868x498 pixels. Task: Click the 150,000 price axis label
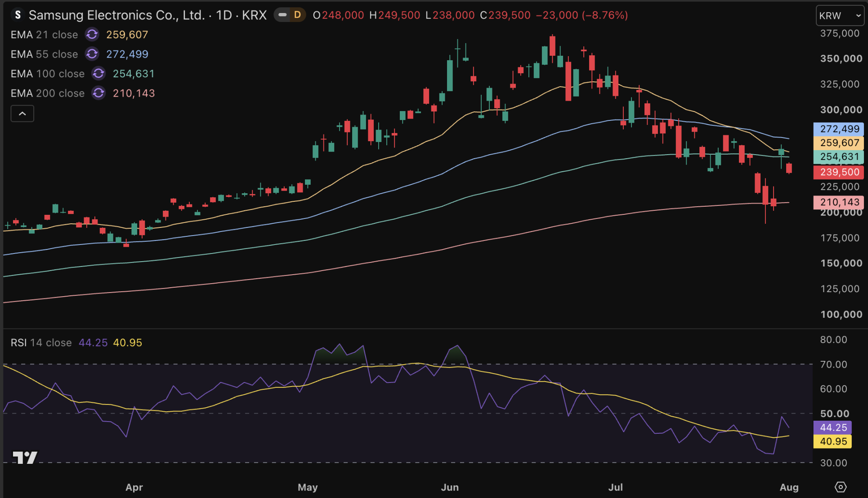[841, 263]
